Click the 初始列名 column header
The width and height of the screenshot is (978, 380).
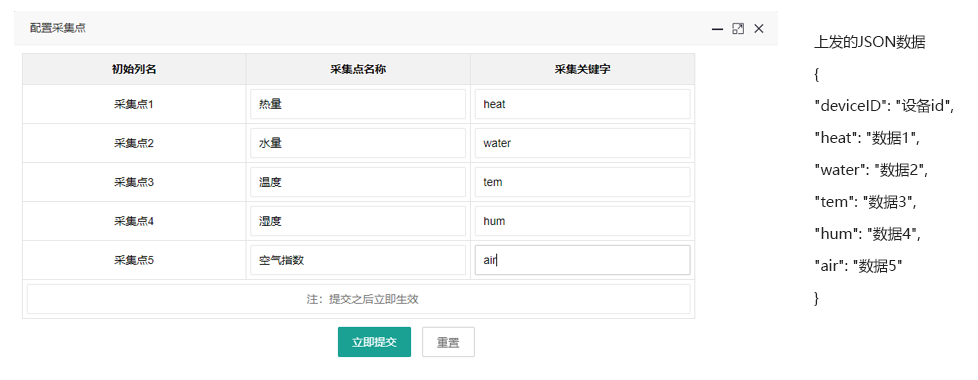(x=134, y=69)
